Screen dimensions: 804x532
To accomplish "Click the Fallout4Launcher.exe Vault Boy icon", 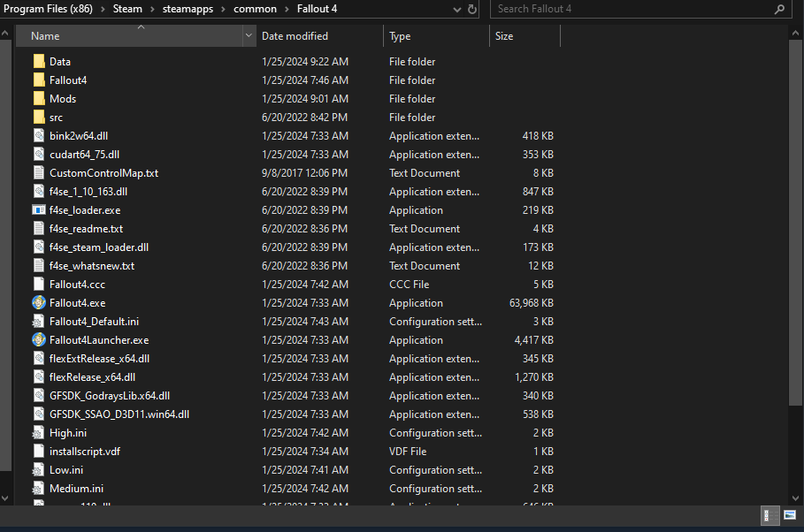I will [39, 340].
